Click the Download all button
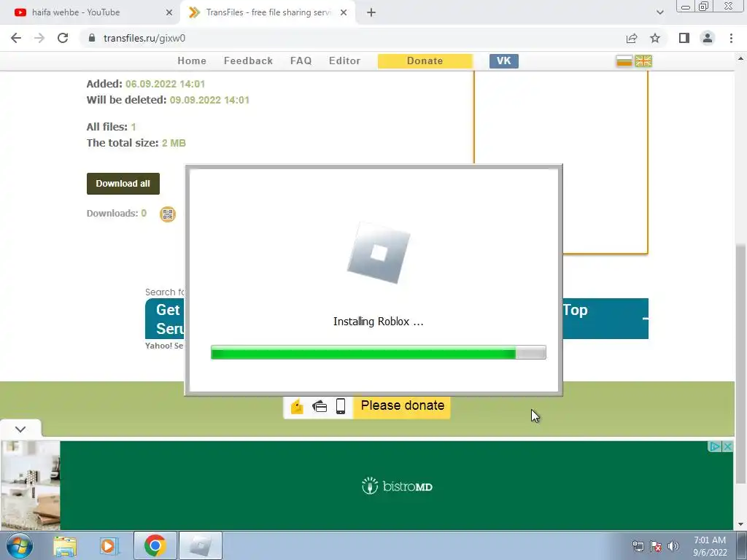 tap(123, 184)
